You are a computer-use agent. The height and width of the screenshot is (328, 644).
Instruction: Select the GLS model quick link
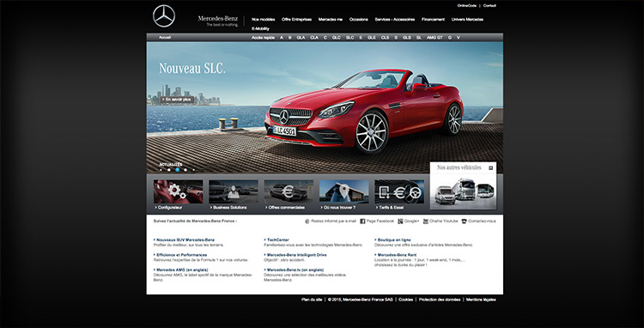[407, 38]
